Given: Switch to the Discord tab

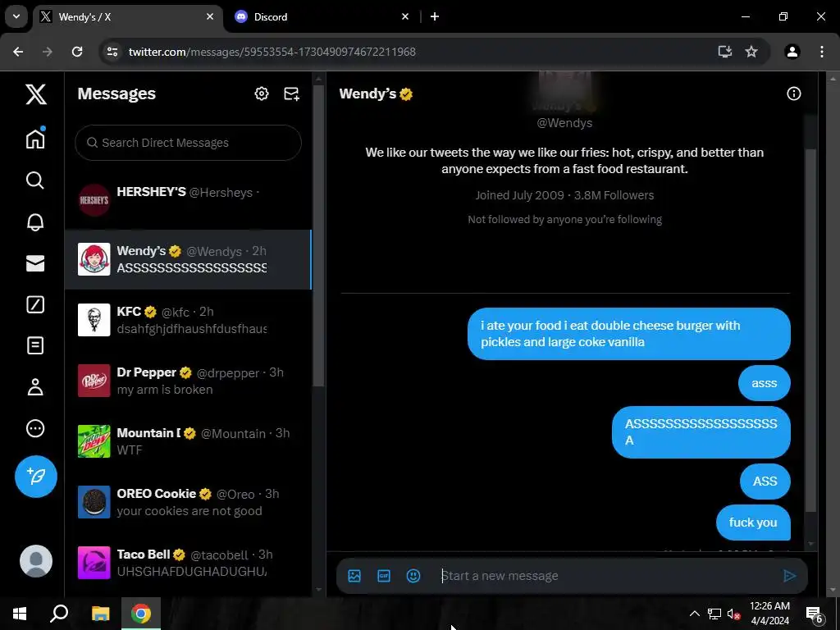Looking at the screenshot, I should [318, 16].
